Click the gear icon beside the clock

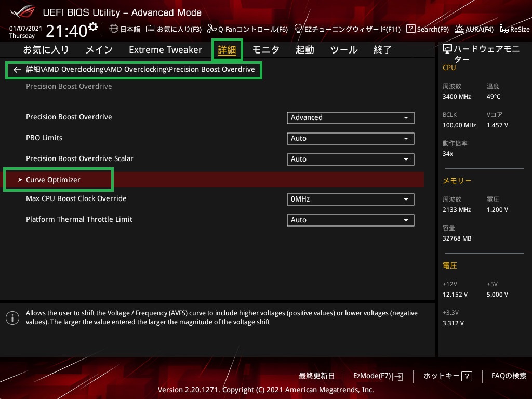(x=93, y=27)
